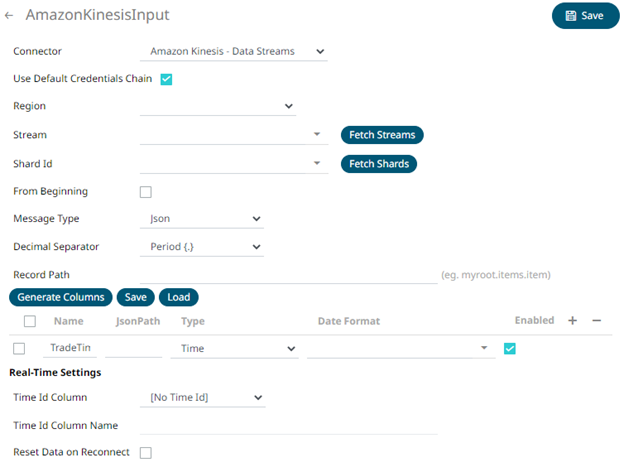Expand the Region dropdown
Viewport: 624px width, 472px height.
click(x=218, y=106)
